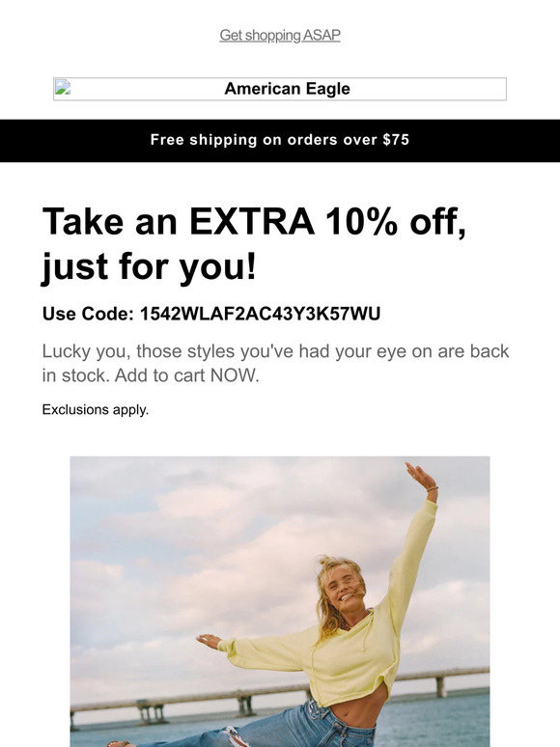Click the woman's raised hand with bracelet

click(422, 478)
